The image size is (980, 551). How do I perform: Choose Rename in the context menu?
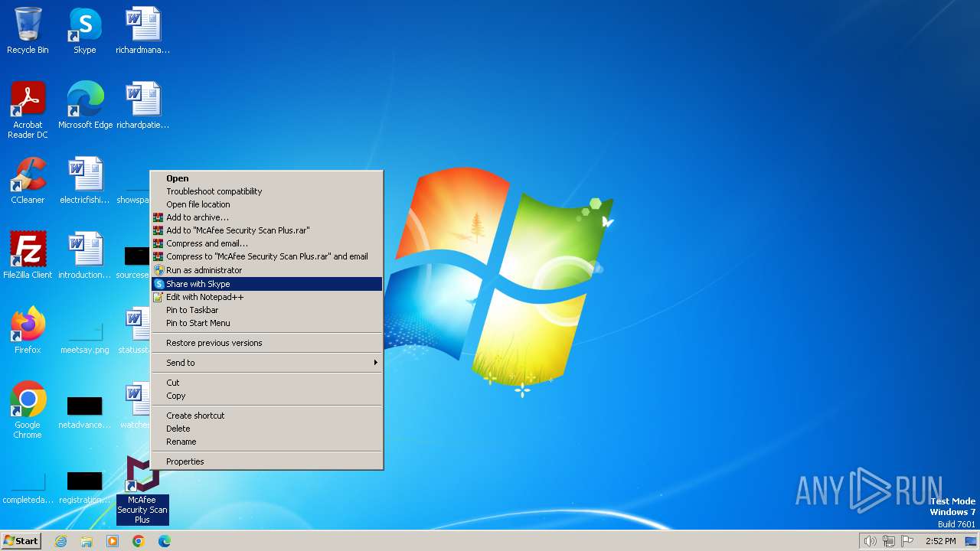click(x=266, y=442)
